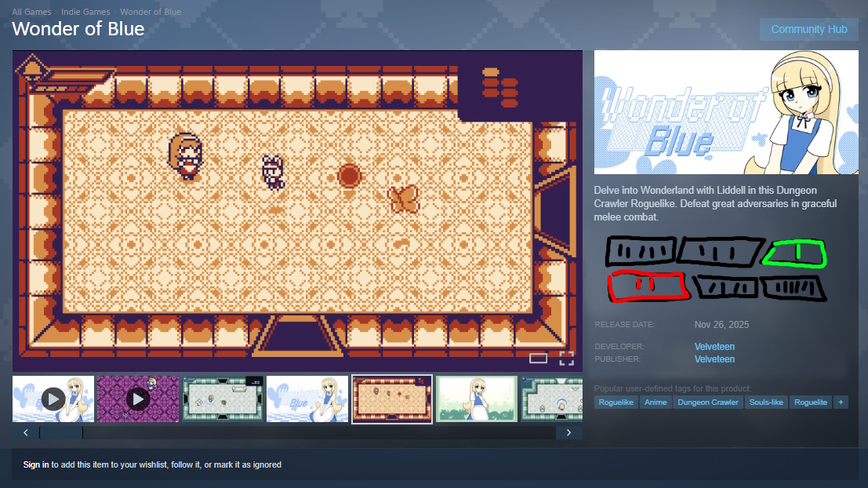Click the main dungeon screenshot
The width and height of the screenshot is (868, 488).
297,210
